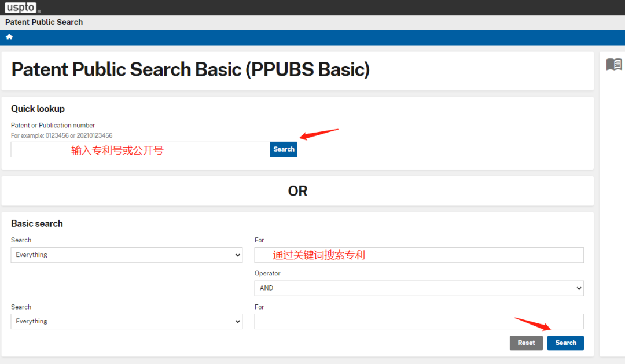625x364 pixels.
Task: Go to home via house icon
Action: coord(9,37)
